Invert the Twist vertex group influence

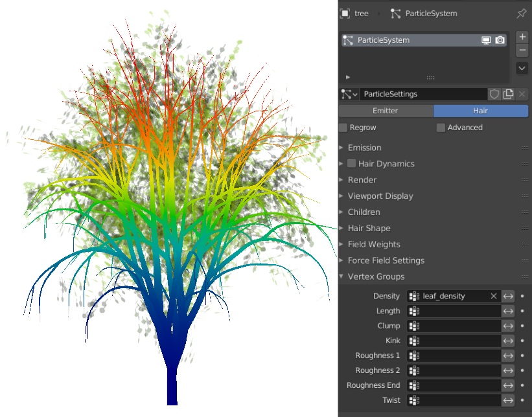coord(508,400)
